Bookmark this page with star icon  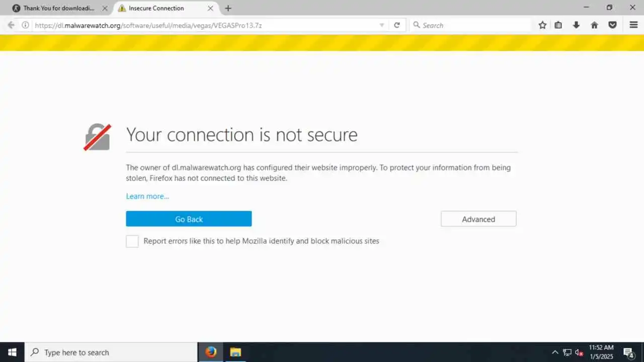click(542, 25)
